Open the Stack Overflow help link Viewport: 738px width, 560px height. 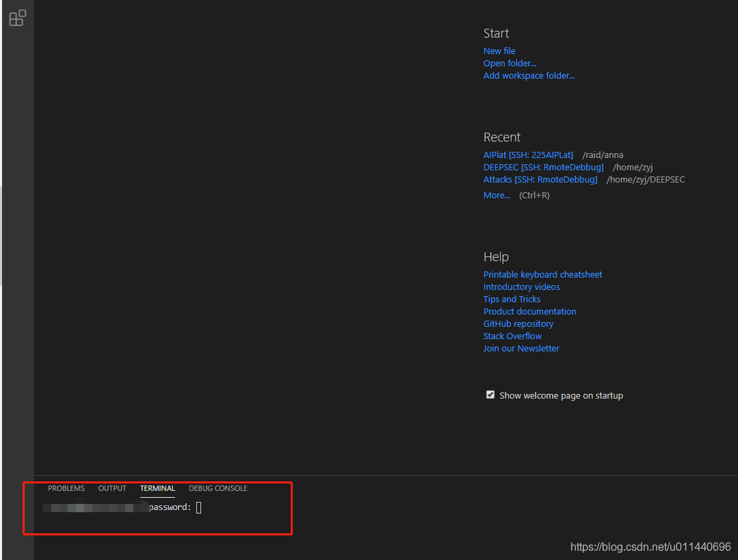(512, 336)
